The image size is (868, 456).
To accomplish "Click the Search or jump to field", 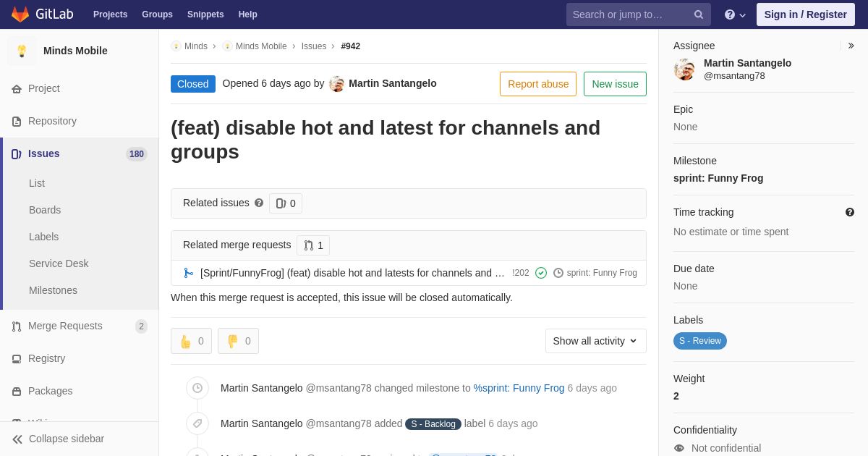I will [639, 14].
